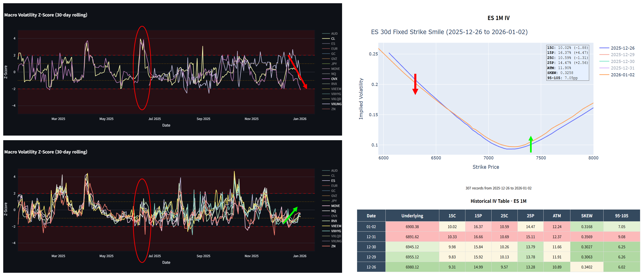Select the 01-02 date row in table
The height and width of the screenshot is (276, 644).
tap(498, 227)
